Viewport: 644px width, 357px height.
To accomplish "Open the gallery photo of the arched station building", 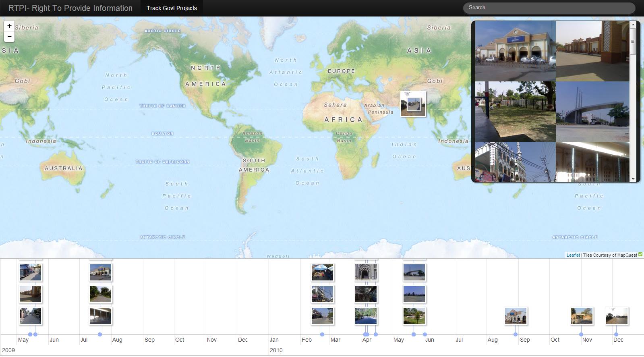I will pos(516,51).
